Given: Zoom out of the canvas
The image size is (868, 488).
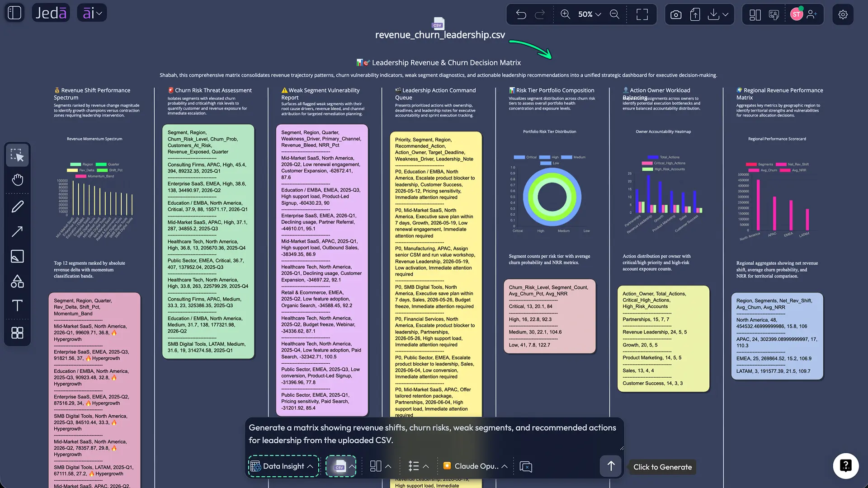Looking at the screenshot, I should click(614, 14).
